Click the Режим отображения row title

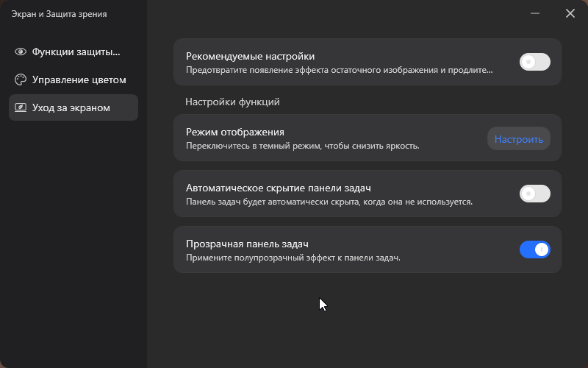tap(234, 132)
